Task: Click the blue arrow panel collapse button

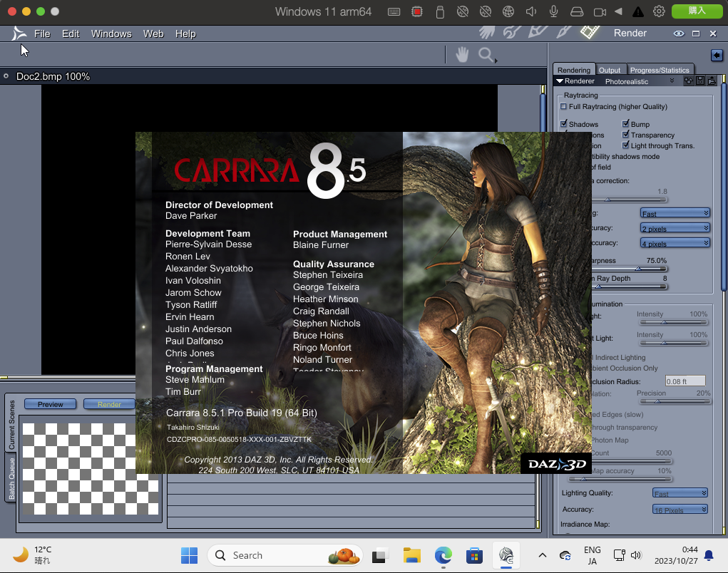Action: click(717, 55)
